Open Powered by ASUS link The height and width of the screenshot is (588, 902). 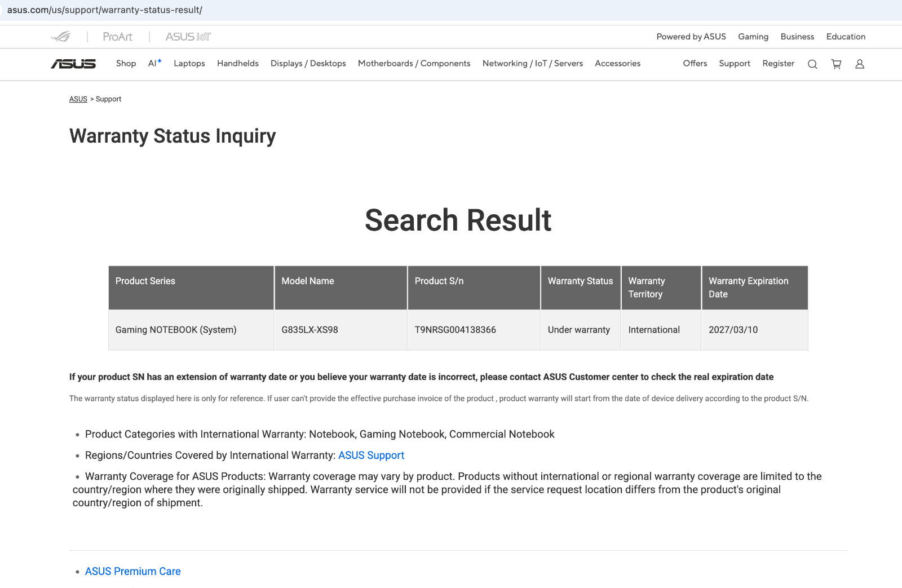pyautogui.click(x=691, y=37)
